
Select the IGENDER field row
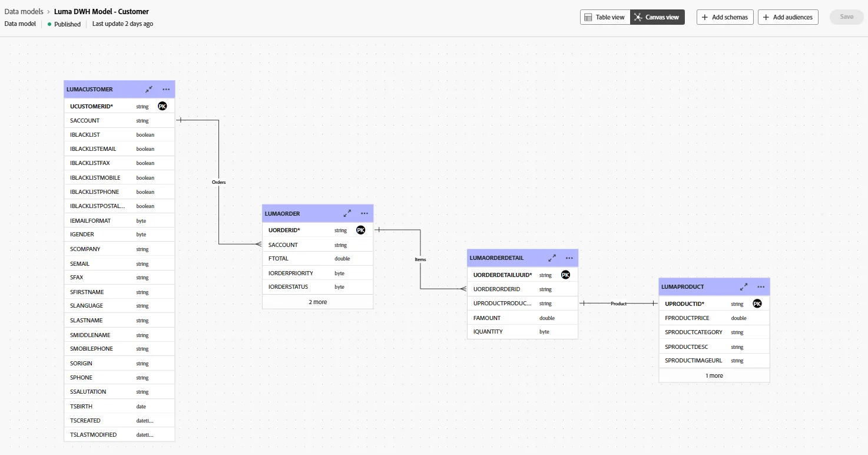pos(120,235)
